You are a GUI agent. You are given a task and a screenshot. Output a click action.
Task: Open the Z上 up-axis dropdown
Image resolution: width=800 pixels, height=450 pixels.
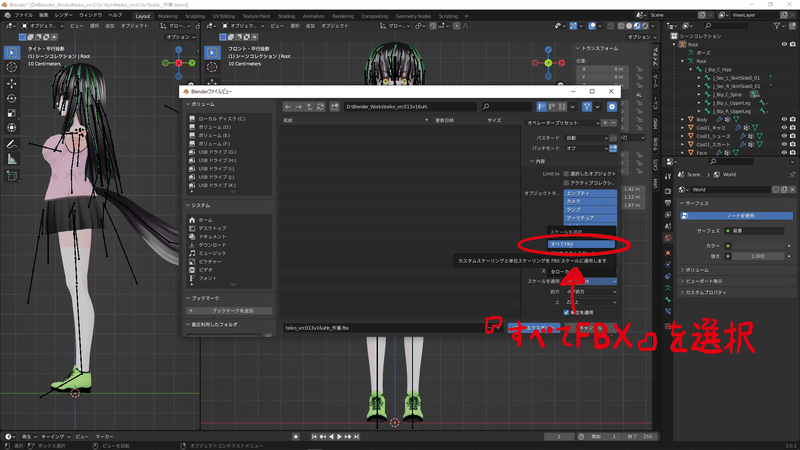click(590, 303)
